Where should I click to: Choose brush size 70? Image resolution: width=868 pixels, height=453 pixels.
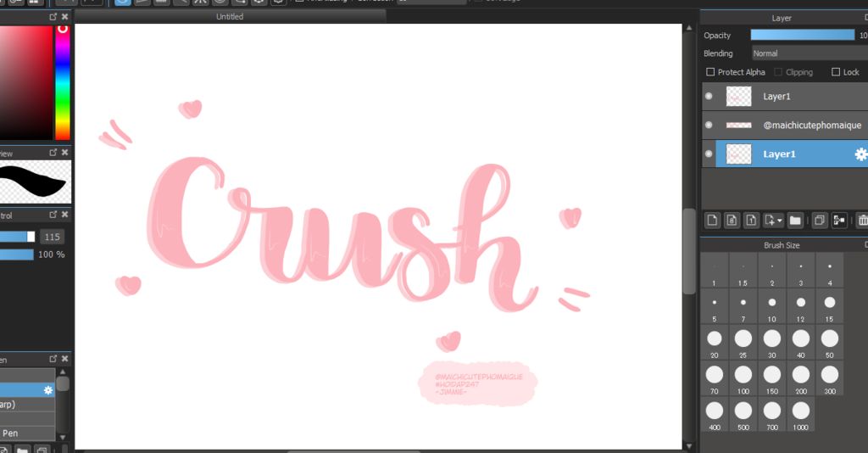tap(714, 378)
